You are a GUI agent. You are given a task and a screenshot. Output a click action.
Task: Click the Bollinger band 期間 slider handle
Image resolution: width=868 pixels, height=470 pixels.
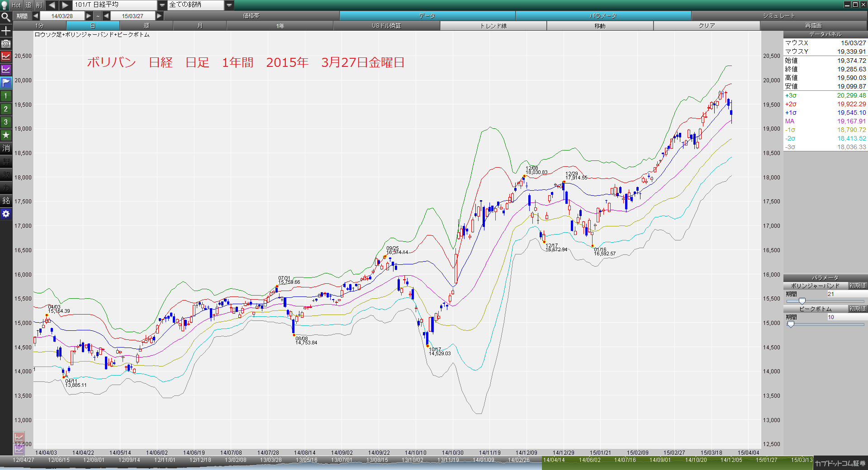point(802,301)
